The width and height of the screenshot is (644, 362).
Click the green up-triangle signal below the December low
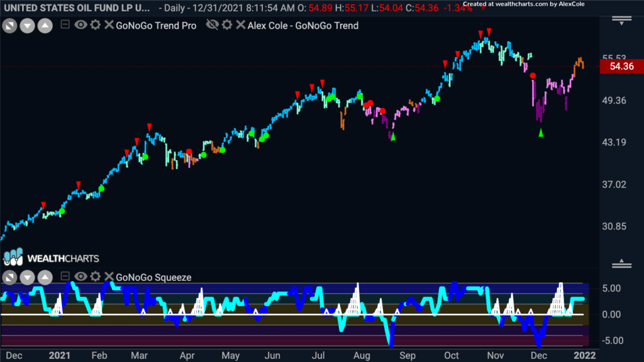(x=541, y=133)
